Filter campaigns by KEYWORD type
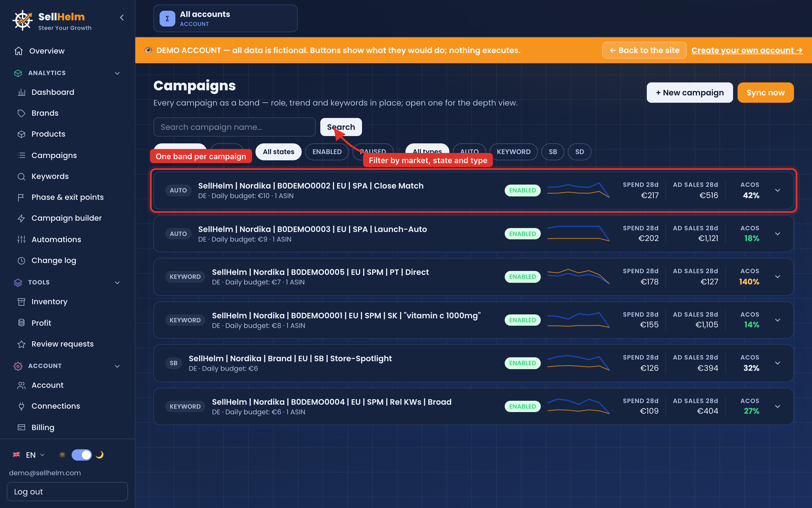The image size is (812, 508). coord(513,152)
